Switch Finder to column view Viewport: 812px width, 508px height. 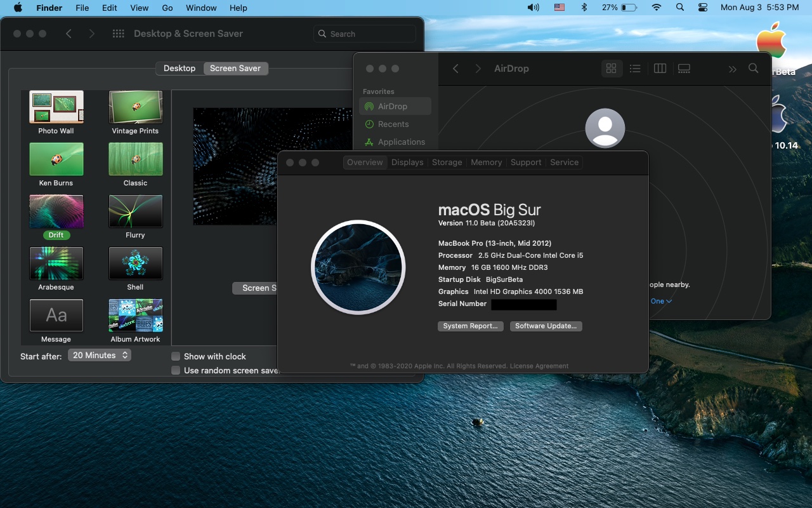660,69
